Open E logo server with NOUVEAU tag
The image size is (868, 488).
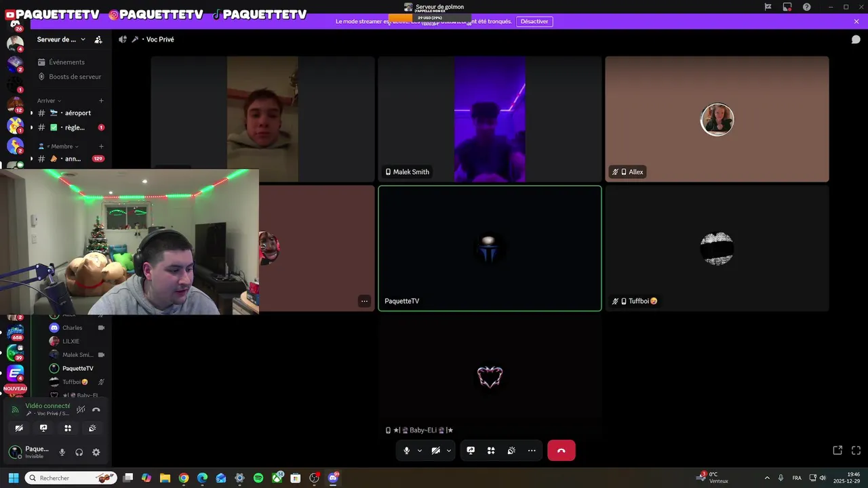tap(15, 373)
